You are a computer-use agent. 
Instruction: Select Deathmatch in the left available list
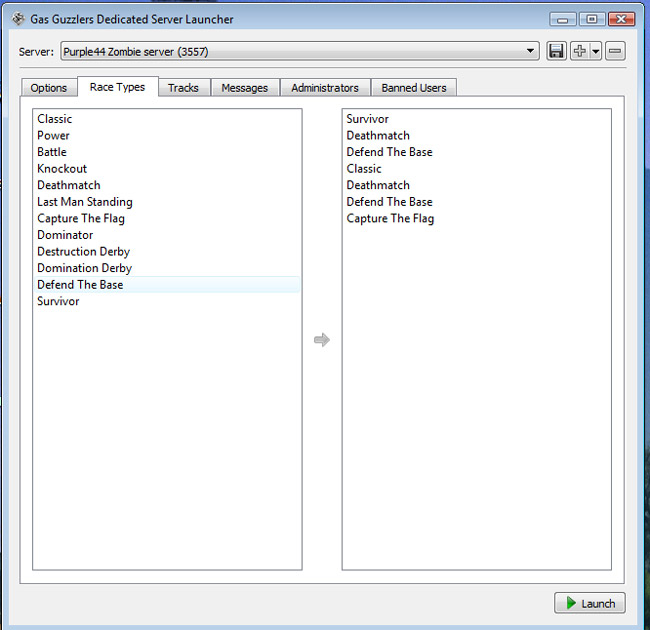[x=167, y=185]
